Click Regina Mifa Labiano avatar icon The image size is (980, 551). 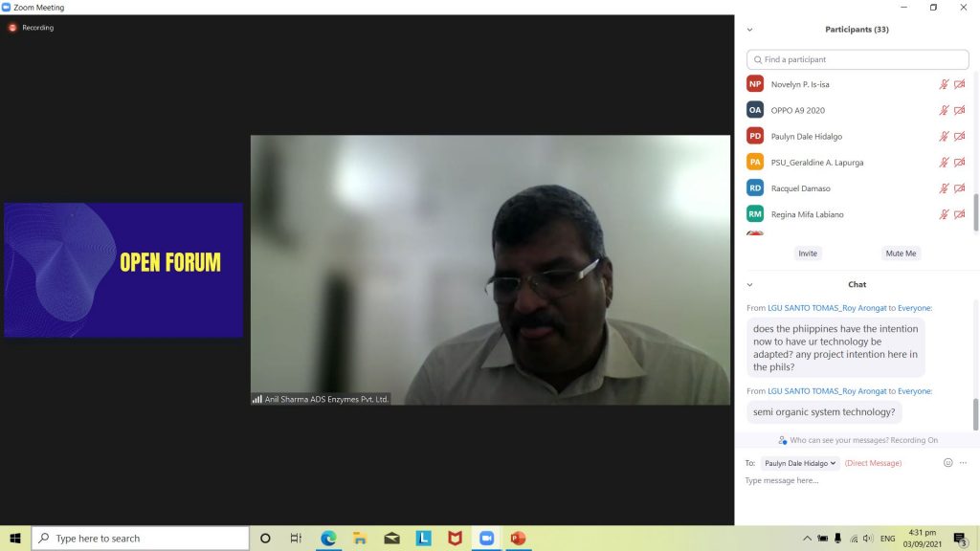(755, 214)
